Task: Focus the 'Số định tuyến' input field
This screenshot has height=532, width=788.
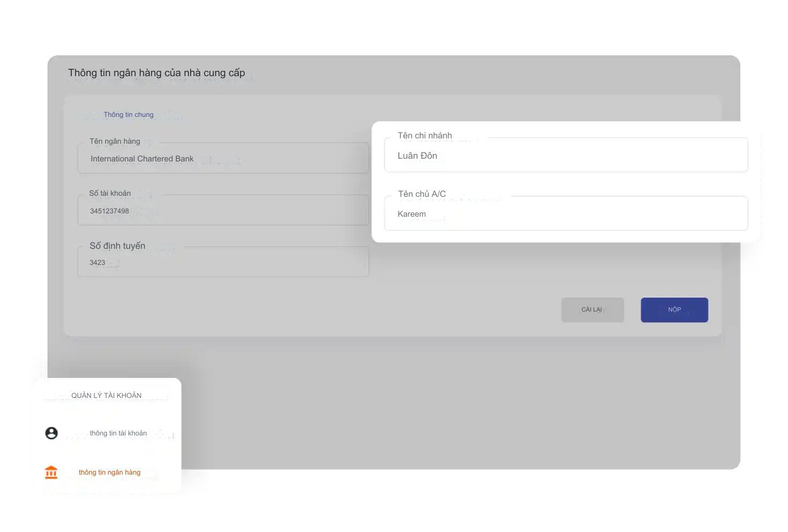Action: [223, 262]
